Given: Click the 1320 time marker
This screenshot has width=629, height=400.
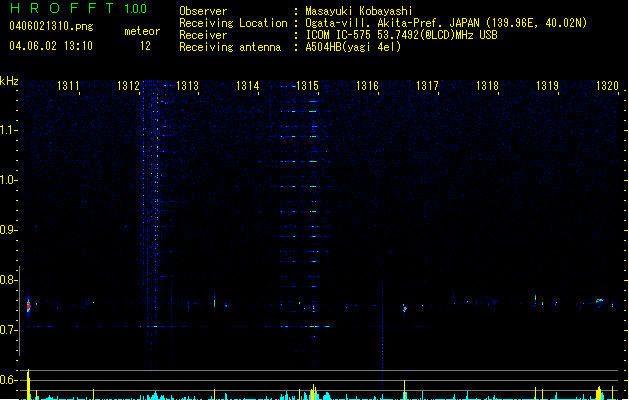Looking at the screenshot, I should (x=607, y=86).
